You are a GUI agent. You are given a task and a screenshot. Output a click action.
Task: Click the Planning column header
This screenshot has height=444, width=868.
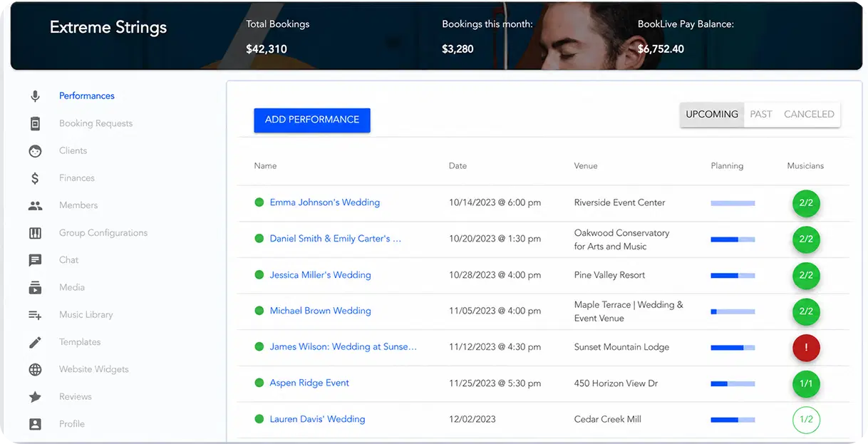(727, 166)
